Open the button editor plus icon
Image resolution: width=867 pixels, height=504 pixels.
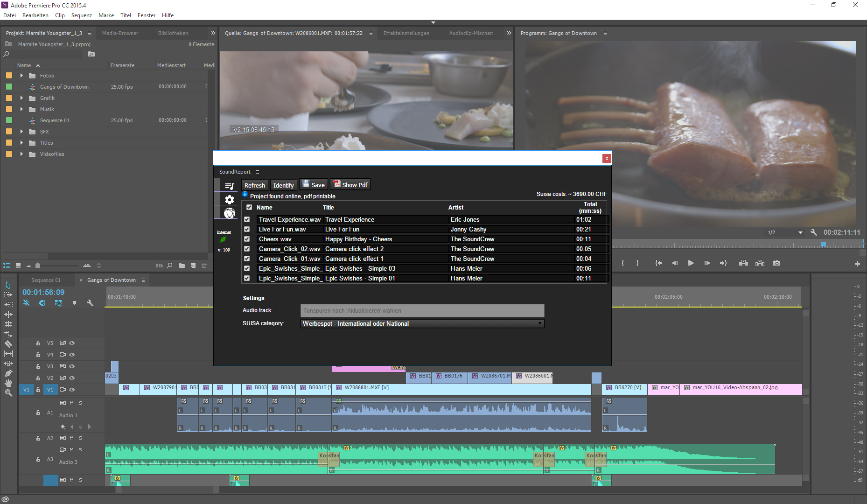click(x=857, y=264)
